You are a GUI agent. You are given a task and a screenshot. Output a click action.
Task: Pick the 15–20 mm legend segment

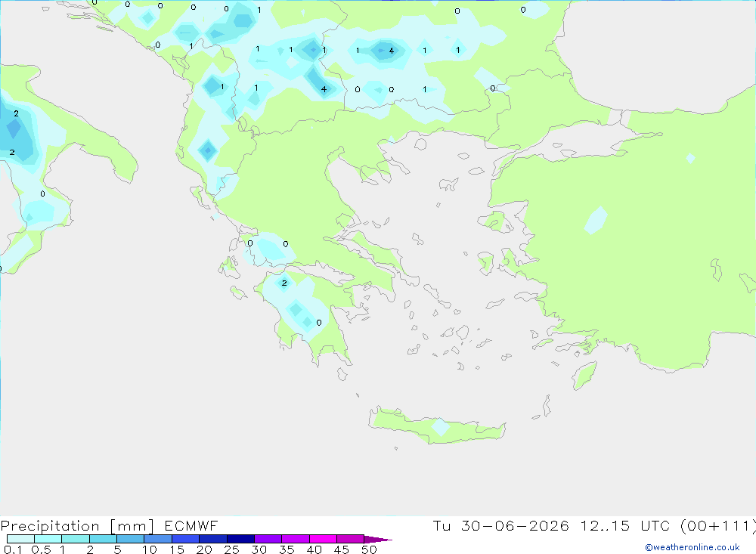click(x=185, y=539)
